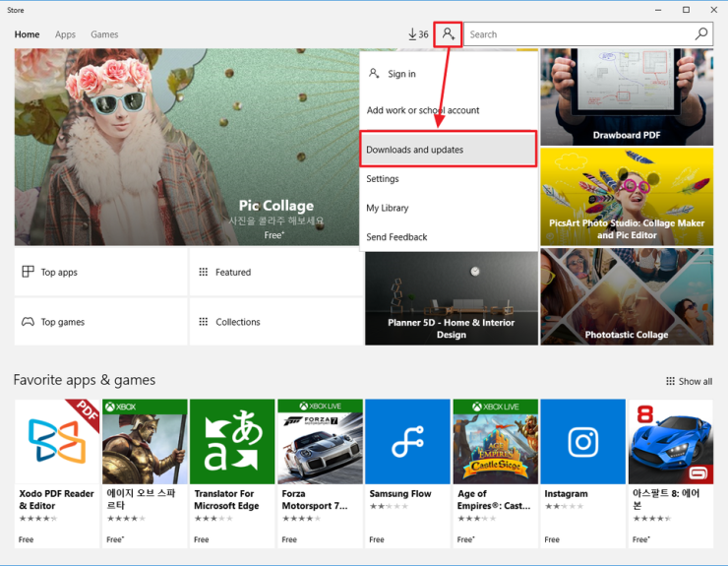Viewport: 728px width, 566px height.
Task: Click the Pic Collage title text
Action: coord(276,206)
